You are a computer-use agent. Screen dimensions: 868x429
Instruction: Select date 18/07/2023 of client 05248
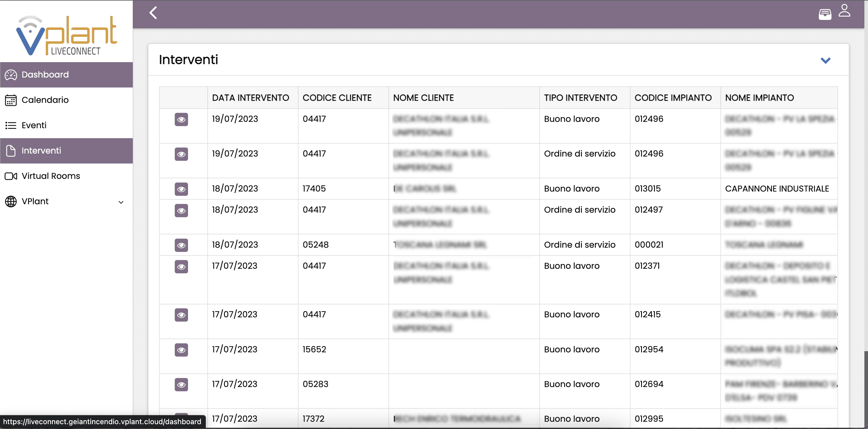pyautogui.click(x=253, y=245)
